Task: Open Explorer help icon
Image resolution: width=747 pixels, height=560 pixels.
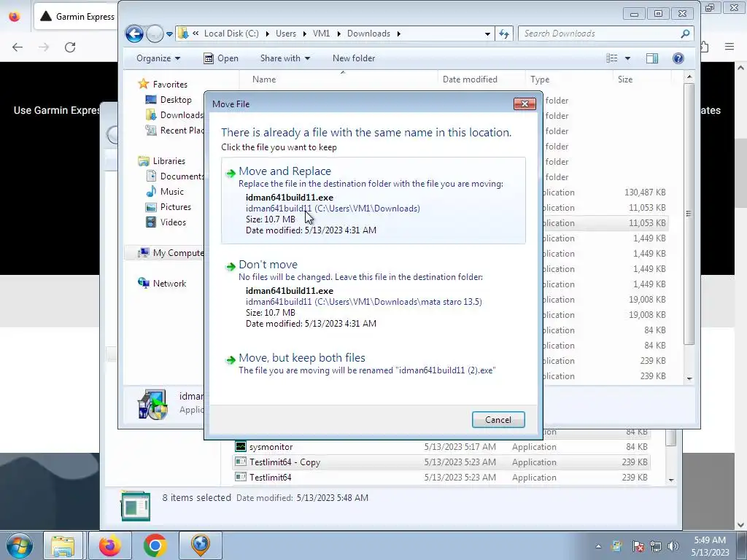Action: (678, 58)
